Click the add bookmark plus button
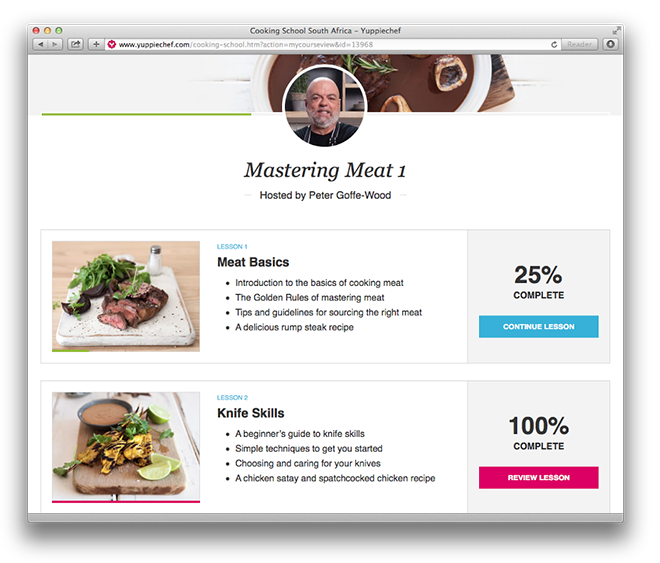This screenshot has width=660, height=563. tap(96, 44)
